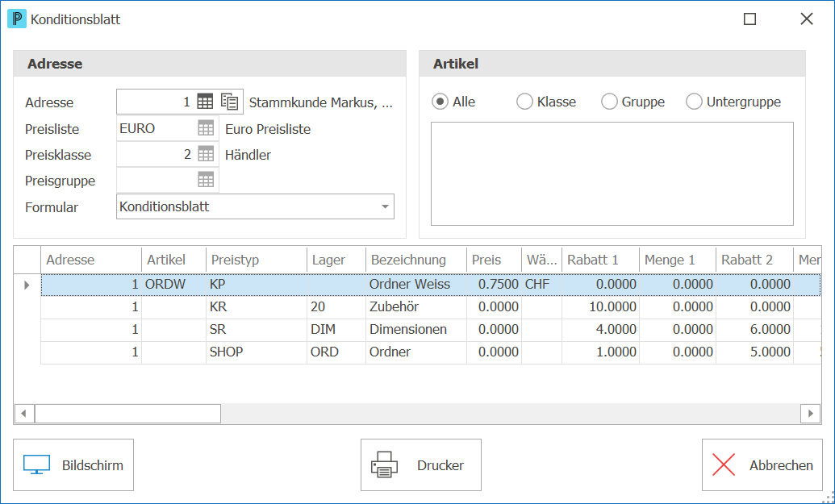Image resolution: width=835 pixels, height=504 pixels.
Task: Open the Preisliste lookup table icon
Action: 206,128
